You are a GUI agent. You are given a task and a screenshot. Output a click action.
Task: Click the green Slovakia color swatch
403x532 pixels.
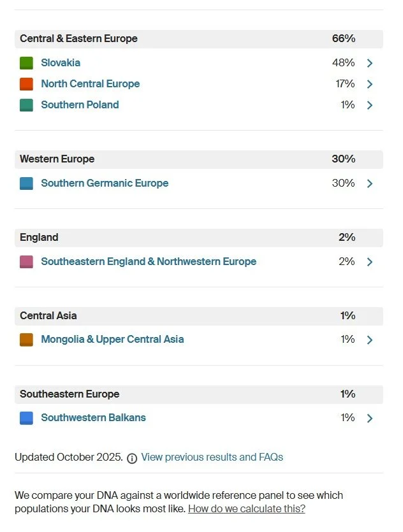(x=27, y=63)
